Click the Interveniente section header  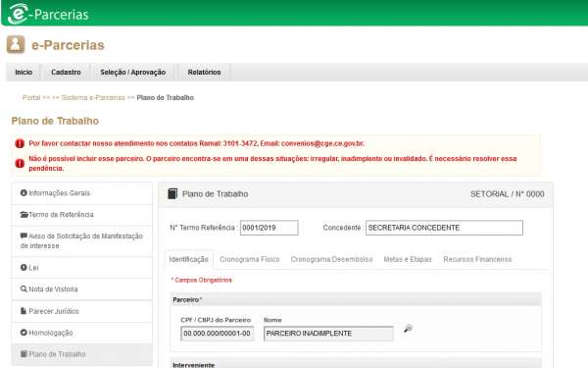click(x=356, y=363)
